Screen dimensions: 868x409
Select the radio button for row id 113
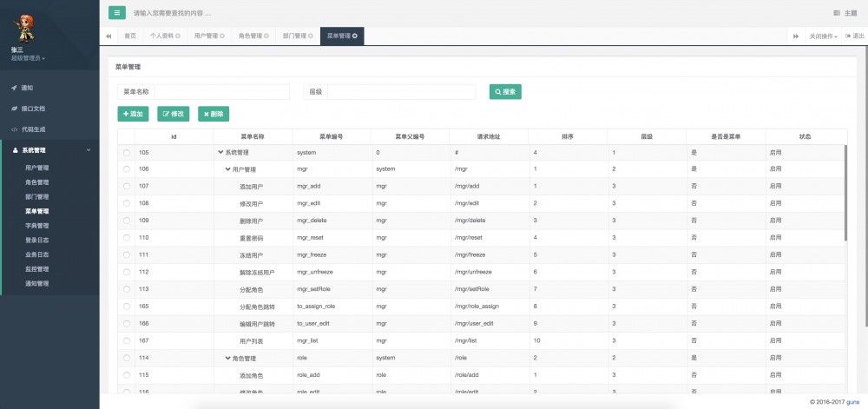coord(127,289)
